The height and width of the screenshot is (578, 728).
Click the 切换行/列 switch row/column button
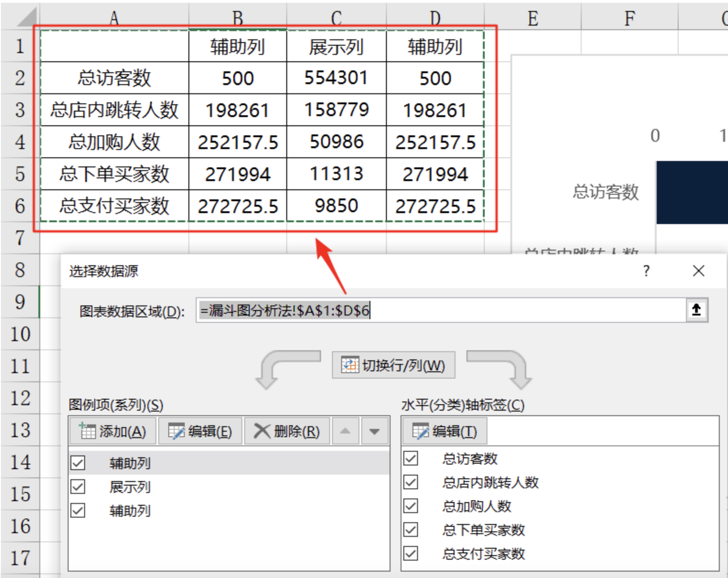pyautogui.click(x=393, y=365)
